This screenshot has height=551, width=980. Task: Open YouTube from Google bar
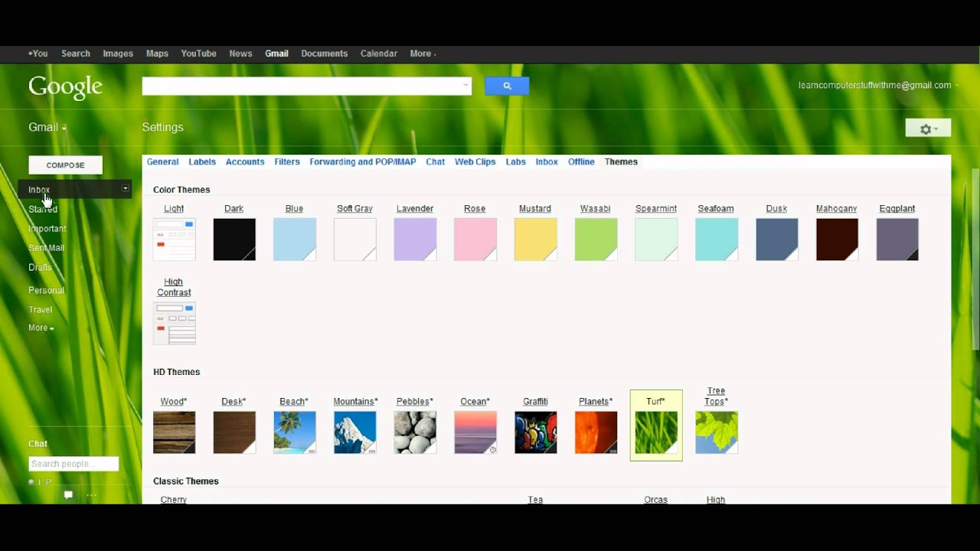click(x=199, y=54)
